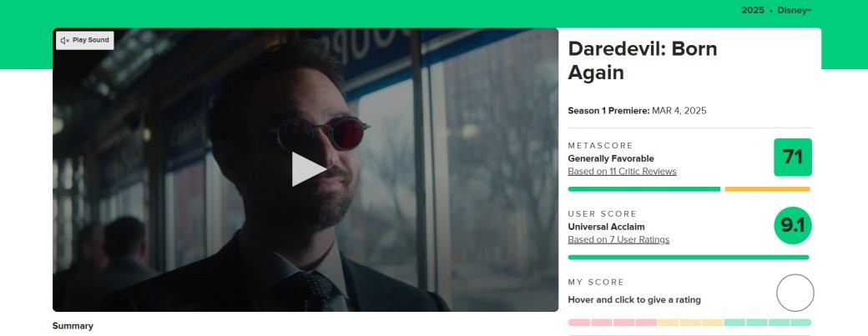Image resolution: width=868 pixels, height=336 pixels.
Task: Click the Daredevil: Born Again title
Action: click(642, 61)
